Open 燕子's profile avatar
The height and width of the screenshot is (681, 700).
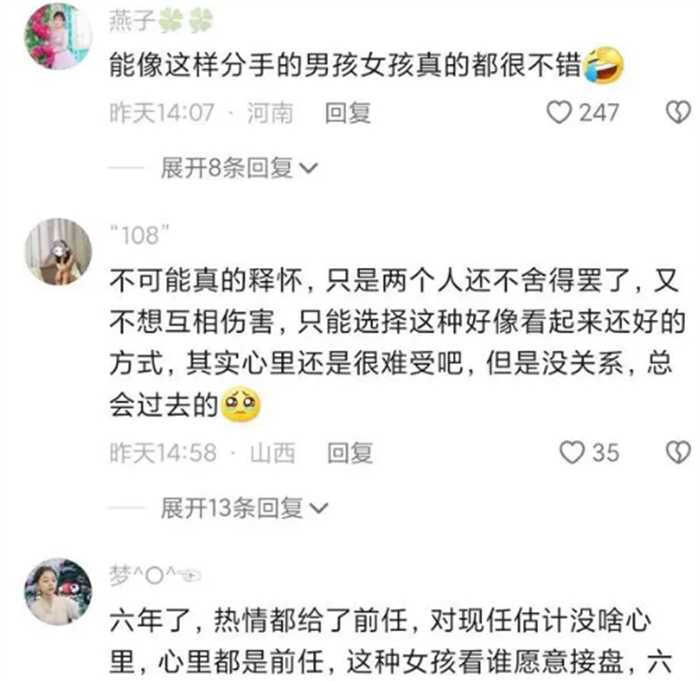pyautogui.click(x=58, y=36)
